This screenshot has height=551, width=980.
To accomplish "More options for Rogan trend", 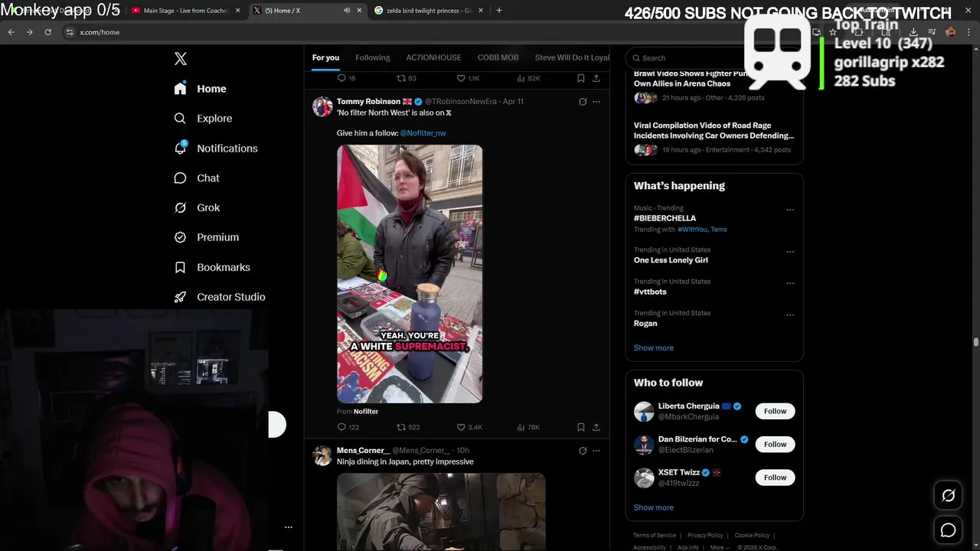I will (x=790, y=315).
